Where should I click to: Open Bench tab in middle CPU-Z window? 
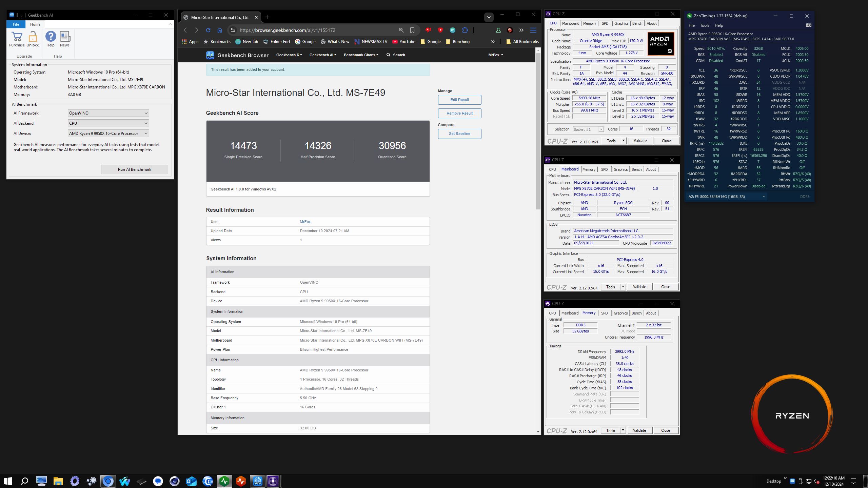pyautogui.click(x=636, y=169)
